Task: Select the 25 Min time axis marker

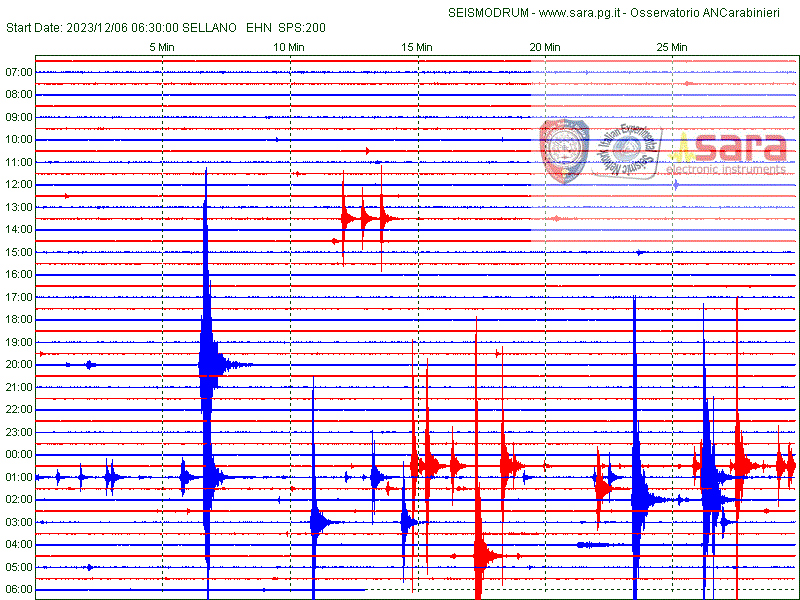Action: [672, 47]
